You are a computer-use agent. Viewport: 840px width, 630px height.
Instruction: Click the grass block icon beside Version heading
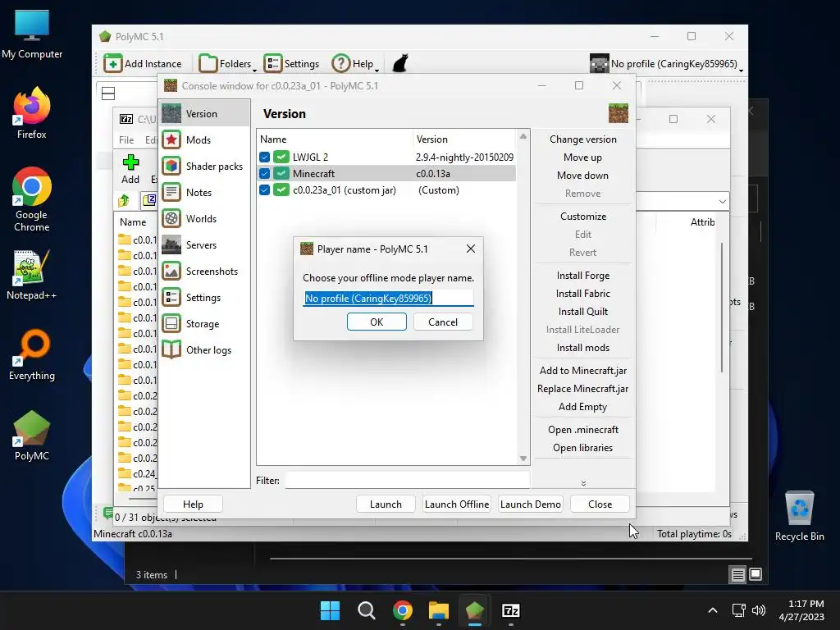(x=619, y=113)
